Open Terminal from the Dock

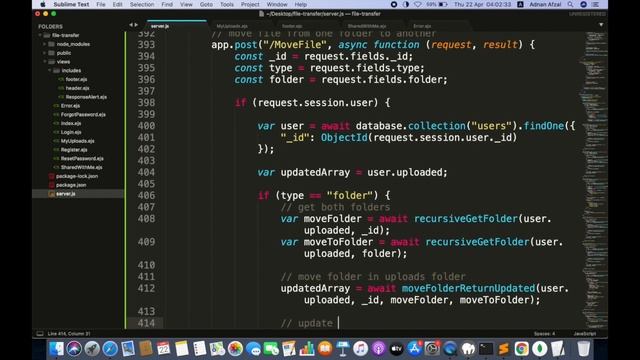(486, 349)
